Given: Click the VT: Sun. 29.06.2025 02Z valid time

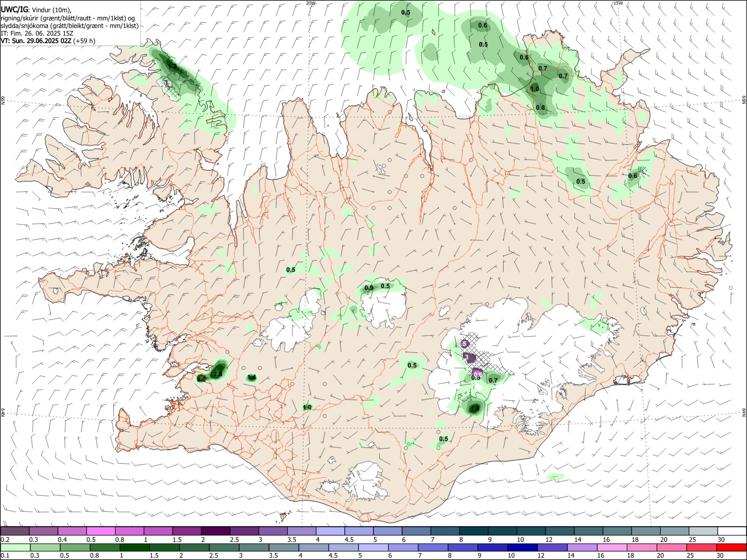Looking at the screenshot, I should pos(36,41).
